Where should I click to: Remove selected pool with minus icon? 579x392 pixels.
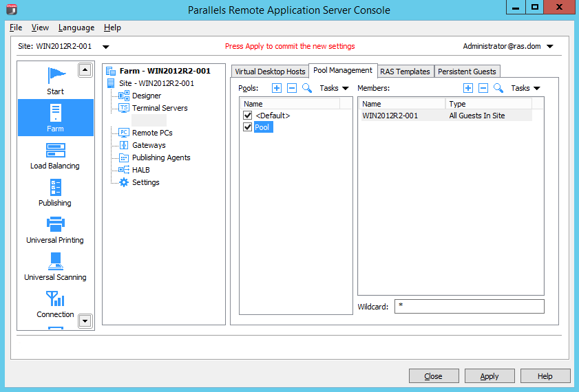[x=292, y=88]
